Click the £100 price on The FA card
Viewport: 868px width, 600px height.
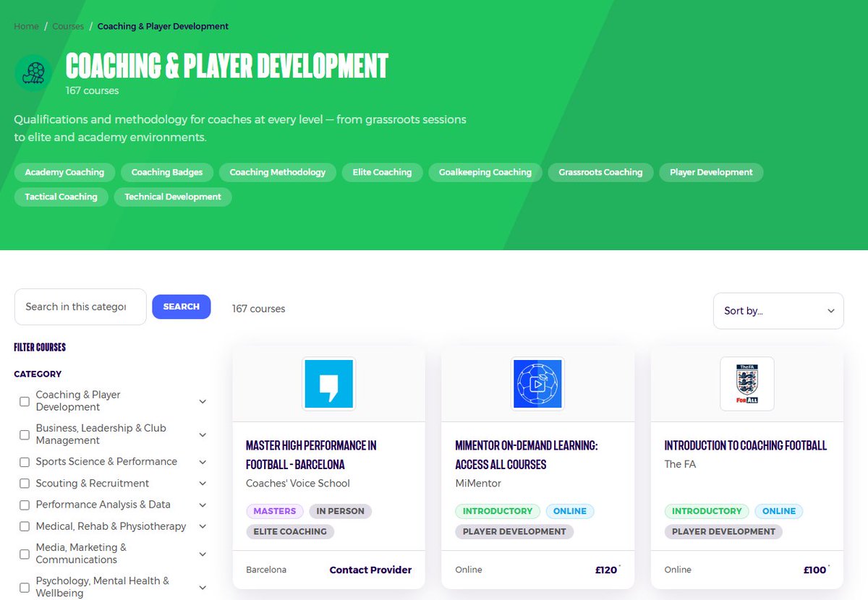click(815, 570)
